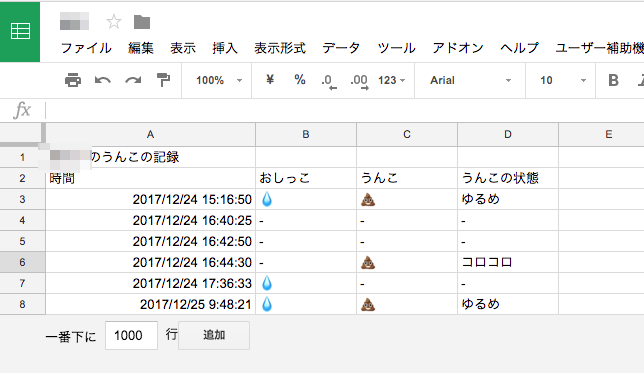Image resolution: width=644 pixels, height=373 pixels.
Task: Activate the paint format tool
Action: [163, 80]
